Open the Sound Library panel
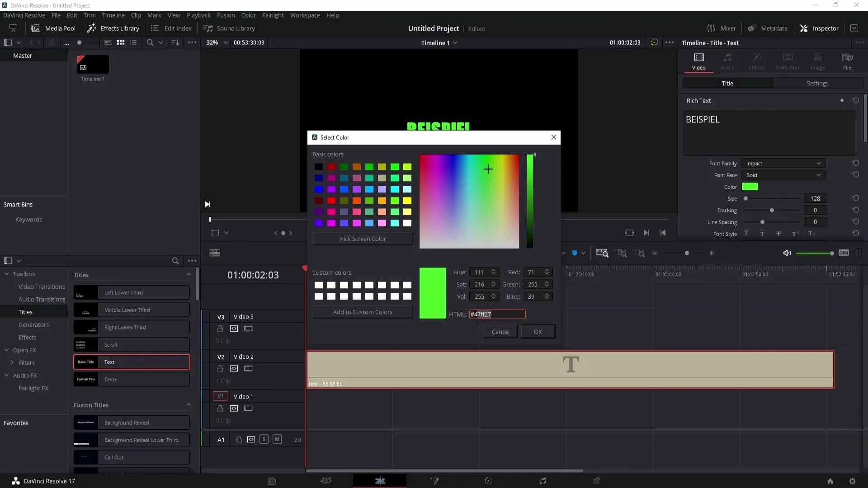The height and width of the screenshot is (488, 868). [236, 28]
